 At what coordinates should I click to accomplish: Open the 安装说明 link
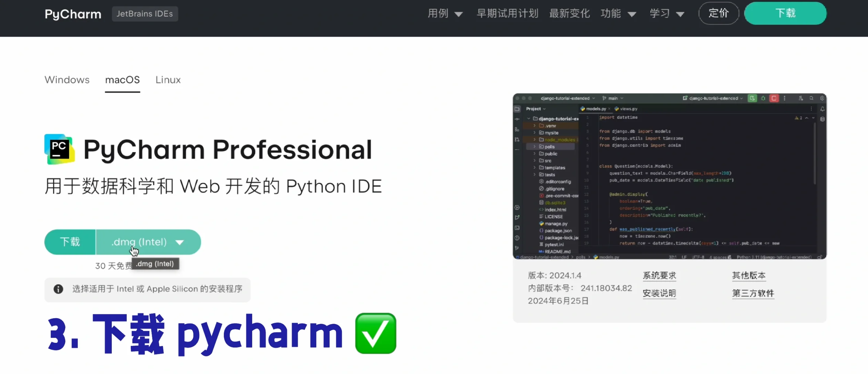[x=659, y=293]
